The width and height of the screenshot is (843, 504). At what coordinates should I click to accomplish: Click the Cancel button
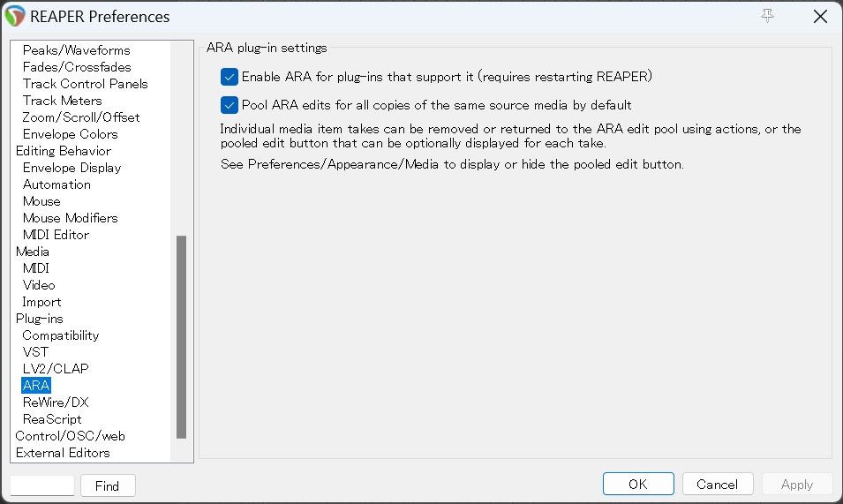[717, 485]
